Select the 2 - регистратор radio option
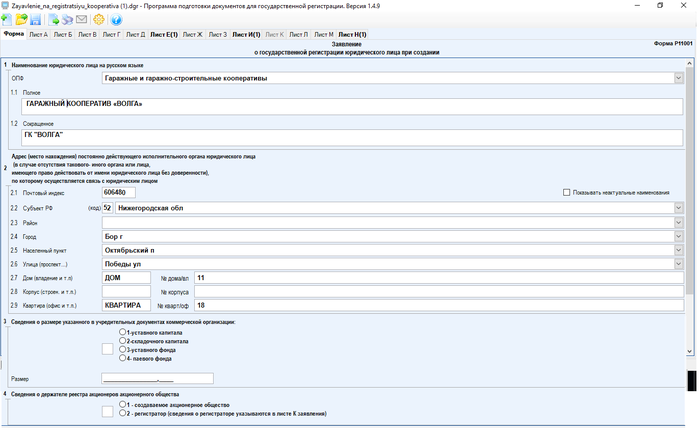The image size is (700, 436). [x=122, y=412]
